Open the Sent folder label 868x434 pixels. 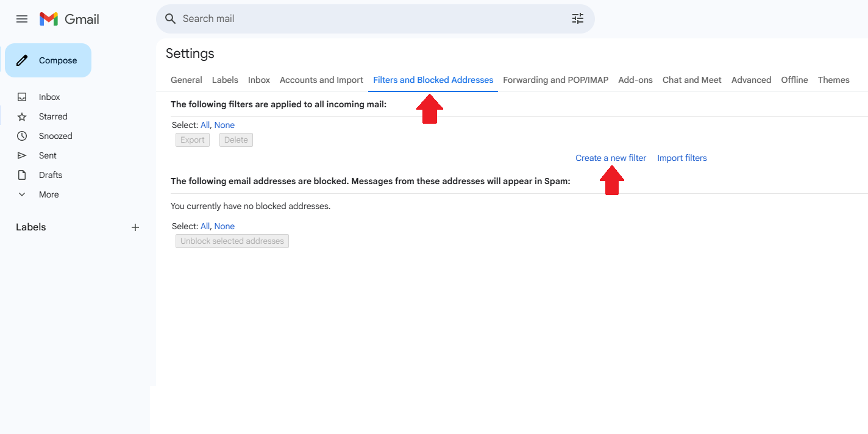click(48, 155)
